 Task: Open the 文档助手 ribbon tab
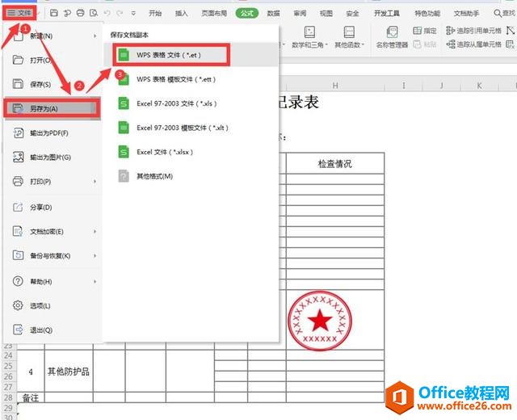(466, 13)
